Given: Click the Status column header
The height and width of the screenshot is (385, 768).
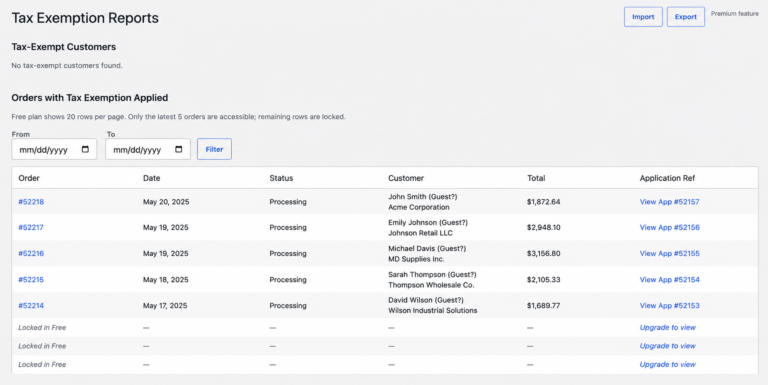Looking at the screenshot, I should click(281, 178).
